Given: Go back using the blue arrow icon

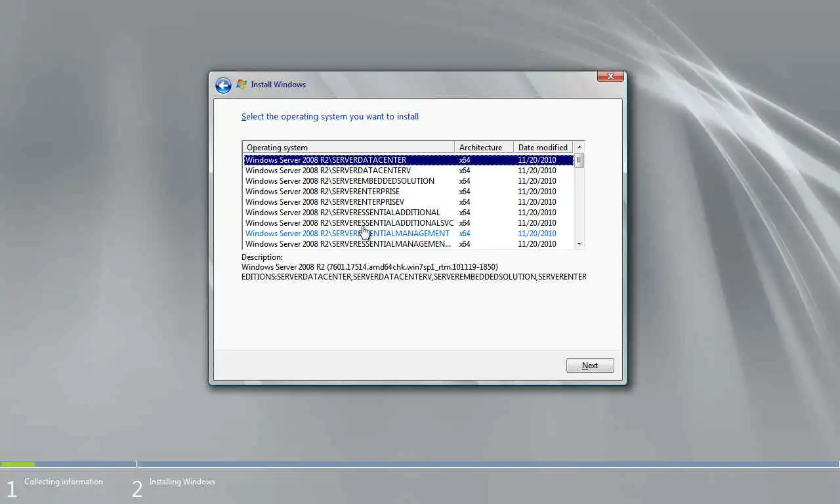Looking at the screenshot, I should [223, 85].
